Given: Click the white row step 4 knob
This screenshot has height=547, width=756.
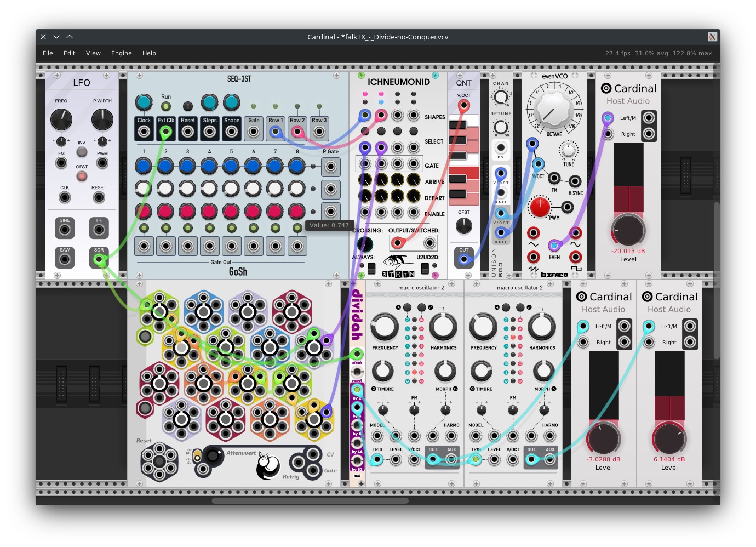Looking at the screenshot, I should click(x=209, y=189).
